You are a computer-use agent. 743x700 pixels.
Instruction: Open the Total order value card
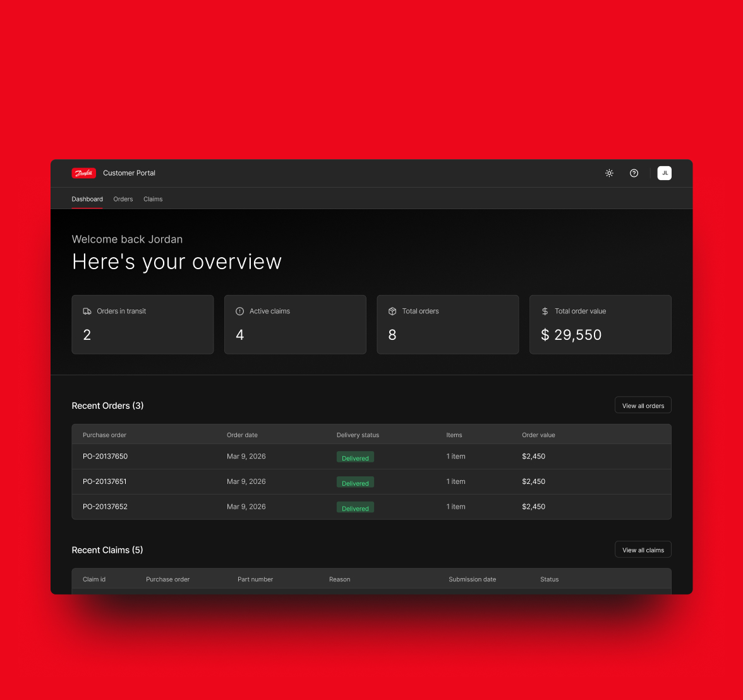600,325
